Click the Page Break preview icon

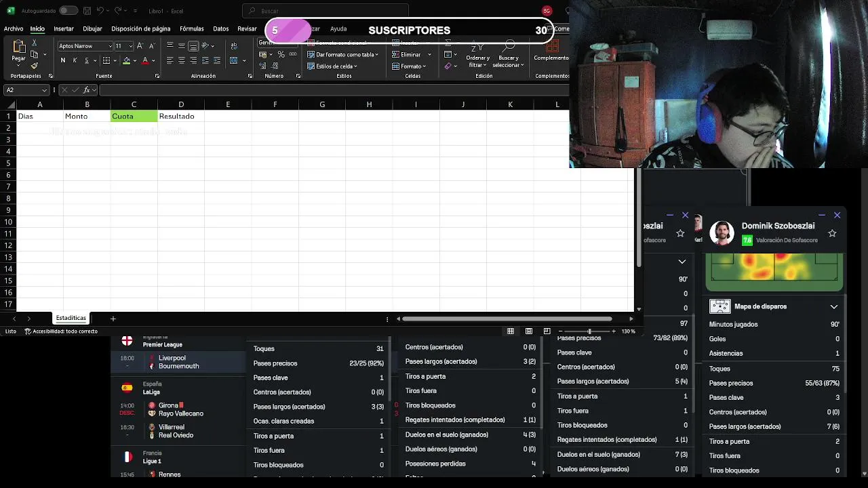pos(547,331)
